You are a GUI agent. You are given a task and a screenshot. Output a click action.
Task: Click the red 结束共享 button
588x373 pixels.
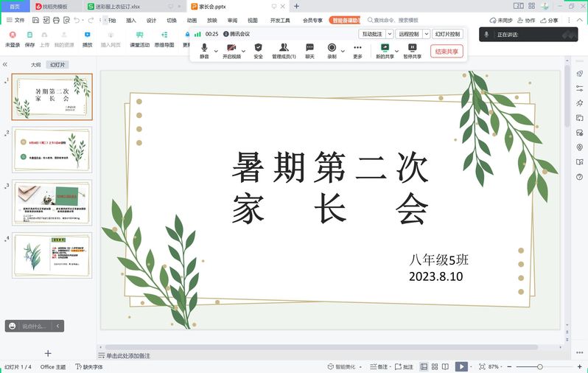(x=447, y=51)
